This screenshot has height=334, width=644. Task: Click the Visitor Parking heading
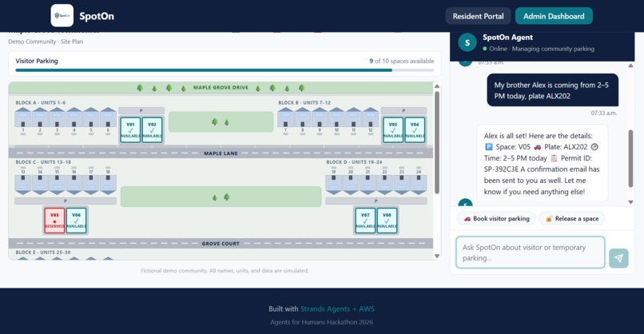[37, 61]
